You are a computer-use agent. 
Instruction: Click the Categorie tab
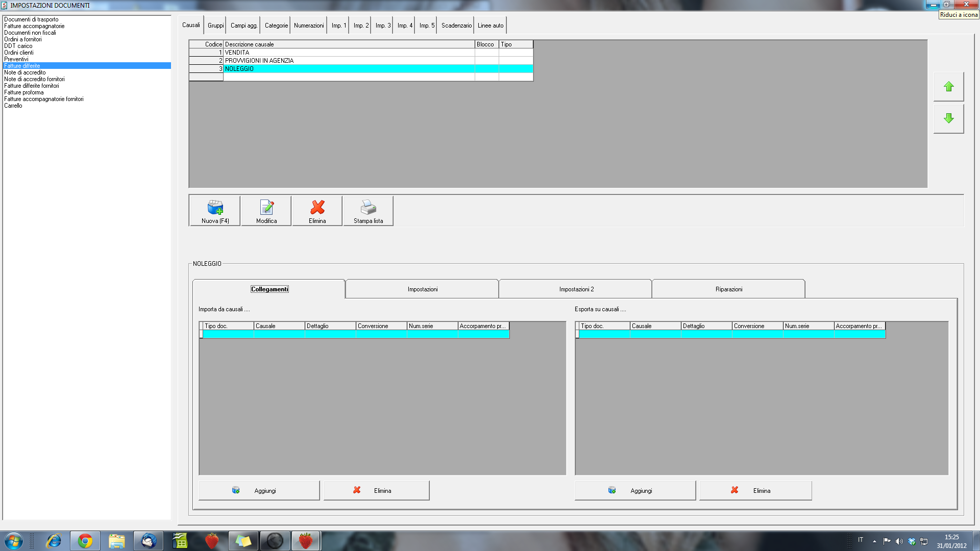(x=276, y=26)
